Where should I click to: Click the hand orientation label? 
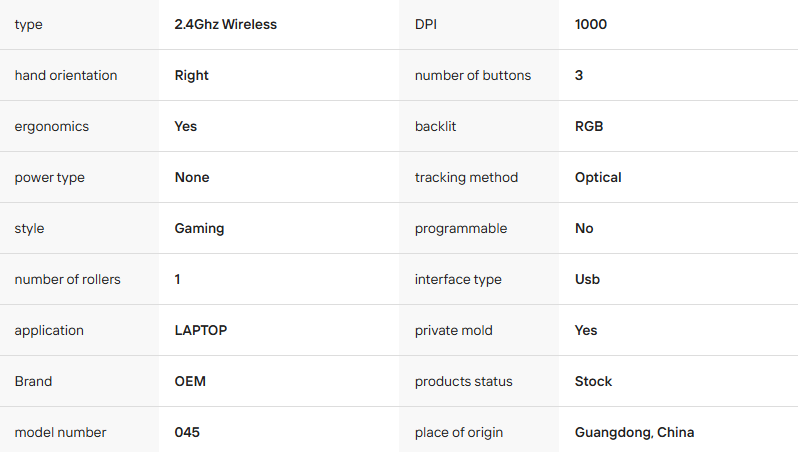click(66, 75)
